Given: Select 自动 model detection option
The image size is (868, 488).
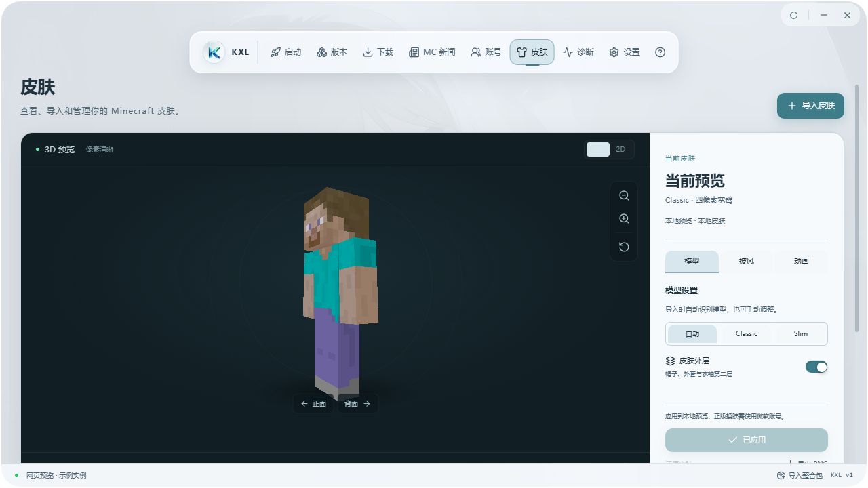Looking at the screenshot, I should (692, 333).
